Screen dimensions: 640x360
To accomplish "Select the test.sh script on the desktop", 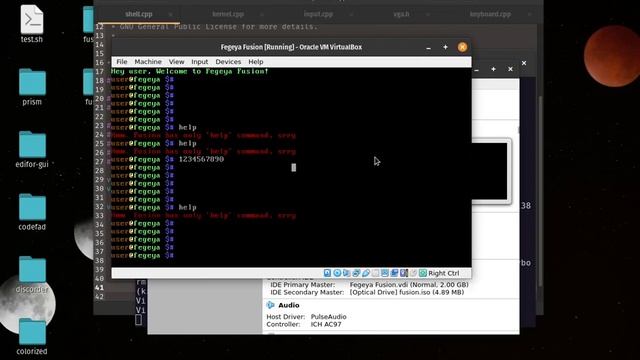I will point(32,24).
